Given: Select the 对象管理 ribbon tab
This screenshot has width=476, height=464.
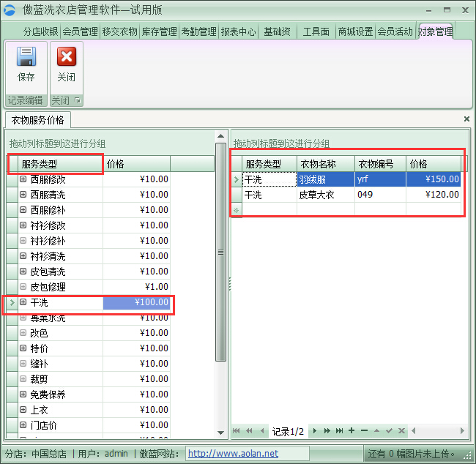Looking at the screenshot, I should click(435, 31).
